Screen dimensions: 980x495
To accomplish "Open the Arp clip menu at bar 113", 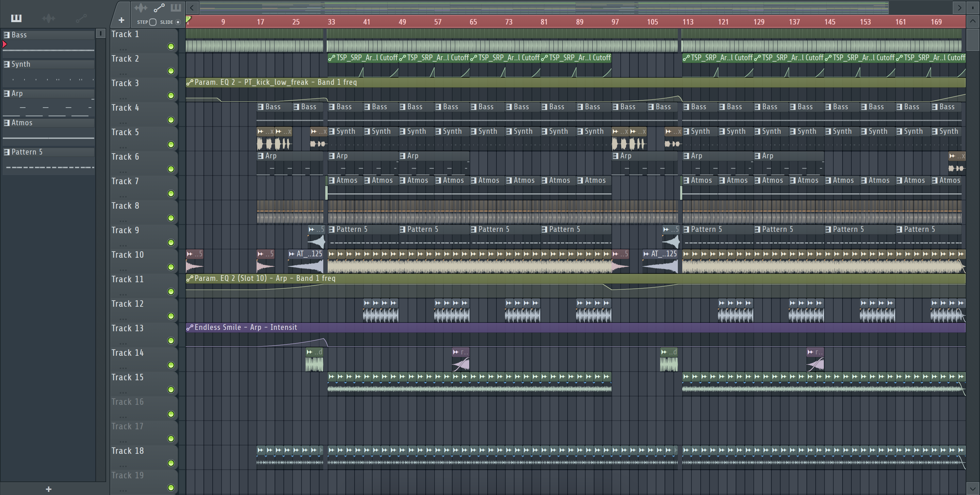I will [x=686, y=156].
